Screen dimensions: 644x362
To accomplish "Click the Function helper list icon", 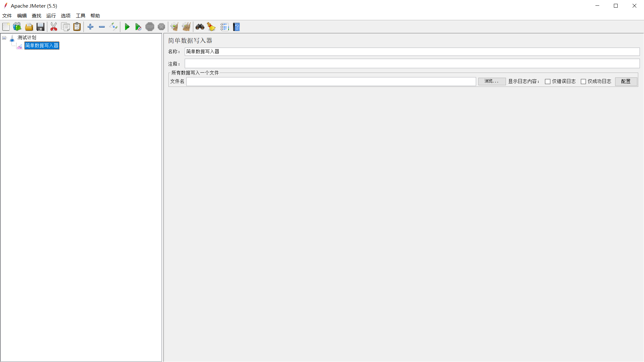I will [224, 27].
